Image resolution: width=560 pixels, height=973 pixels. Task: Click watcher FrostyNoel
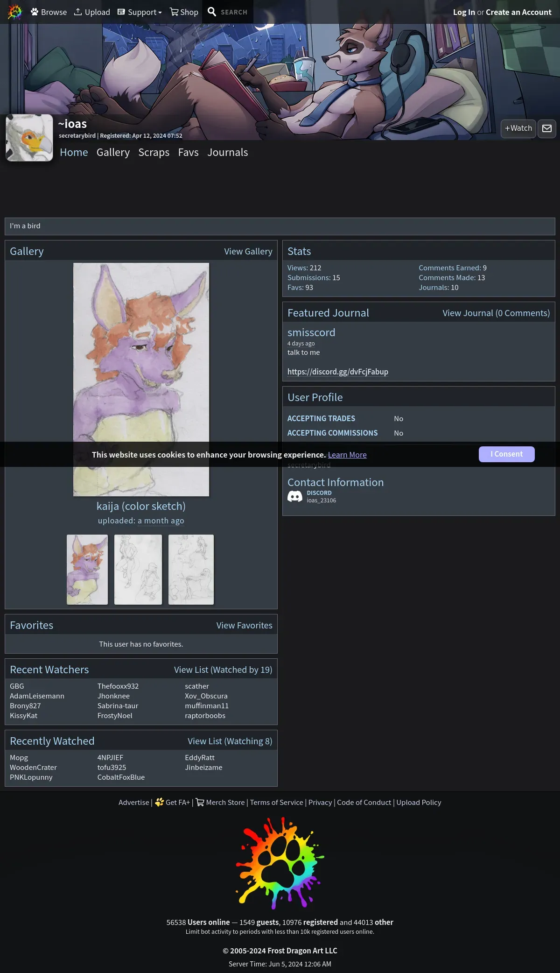pyautogui.click(x=115, y=715)
